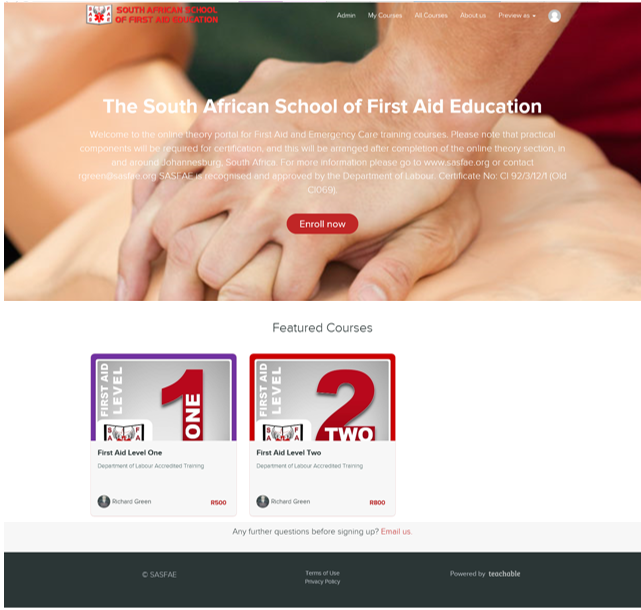The width and height of the screenshot is (641, 610).
Task: Click the SASFAE logo in header
Action: (152, 15)
